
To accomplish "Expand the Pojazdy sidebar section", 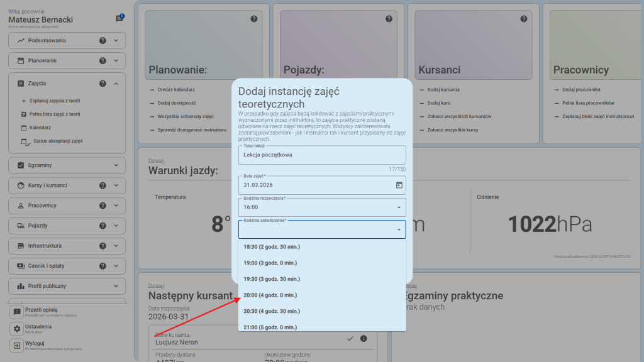I will click(x=116, y=226).
